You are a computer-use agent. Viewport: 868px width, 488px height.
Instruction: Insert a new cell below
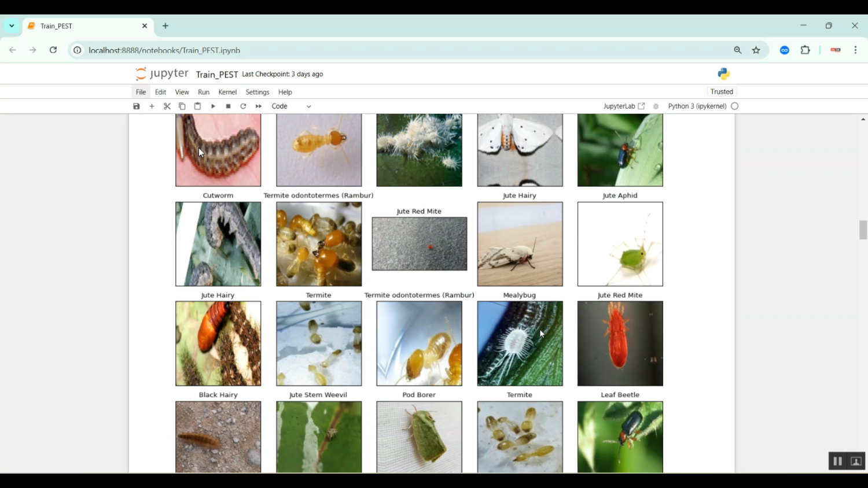point(152,106)
